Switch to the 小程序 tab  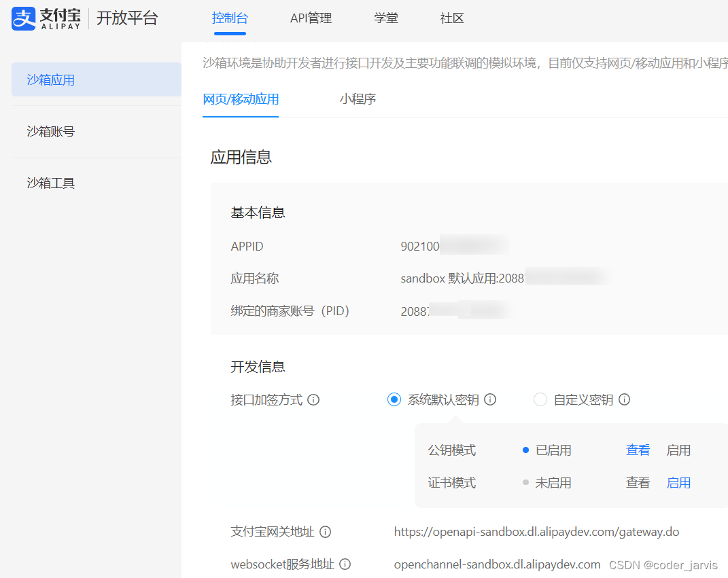358,98
